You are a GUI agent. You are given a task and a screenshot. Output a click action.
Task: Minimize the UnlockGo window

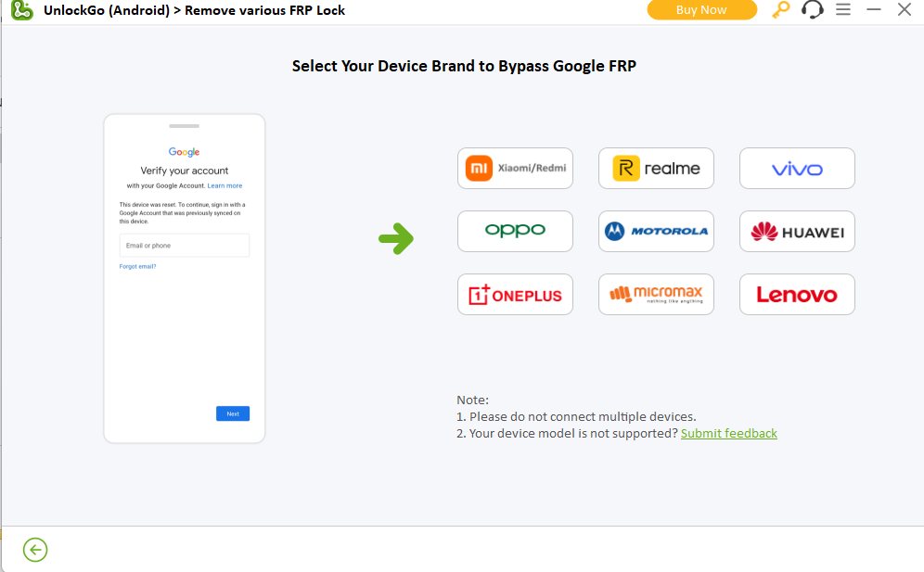tap(874, 10)
